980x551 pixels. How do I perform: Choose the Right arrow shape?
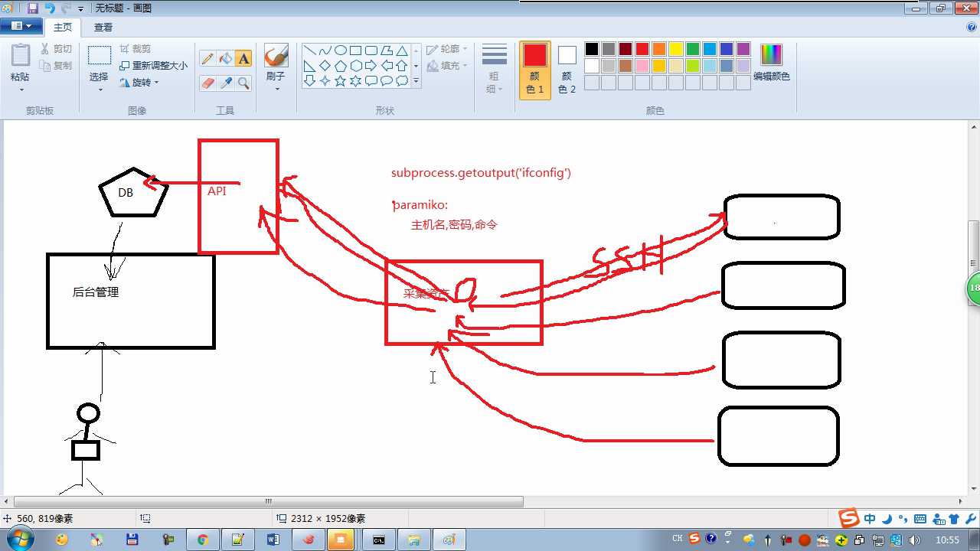[371, 66]
